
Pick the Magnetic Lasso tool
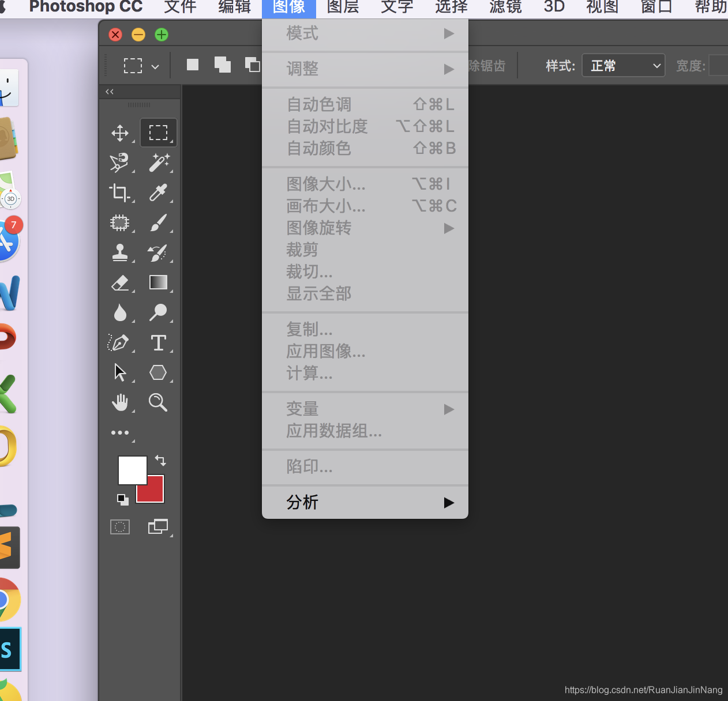(120, 163)
